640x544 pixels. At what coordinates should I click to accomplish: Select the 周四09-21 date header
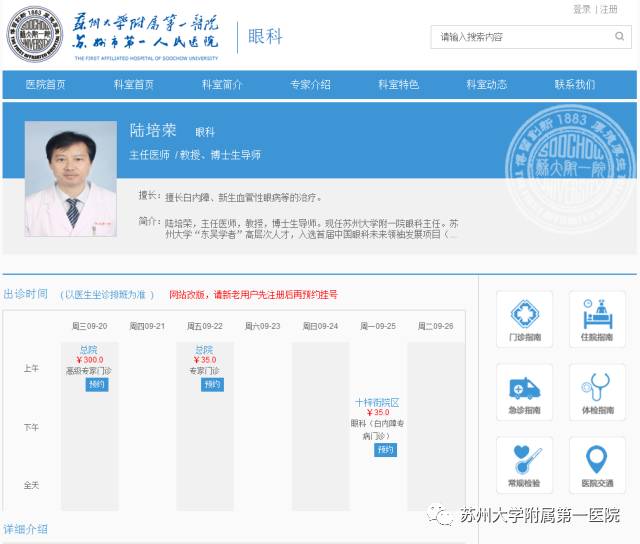[147, 326]
